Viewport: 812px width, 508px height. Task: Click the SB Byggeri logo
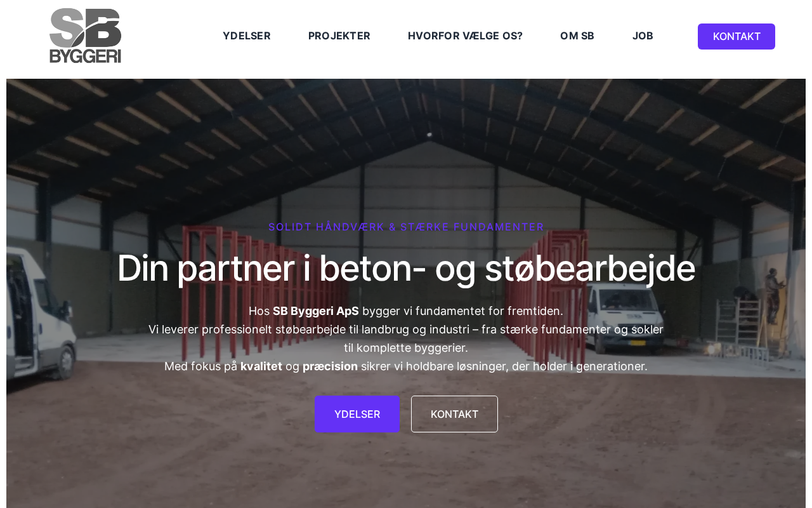86,36
